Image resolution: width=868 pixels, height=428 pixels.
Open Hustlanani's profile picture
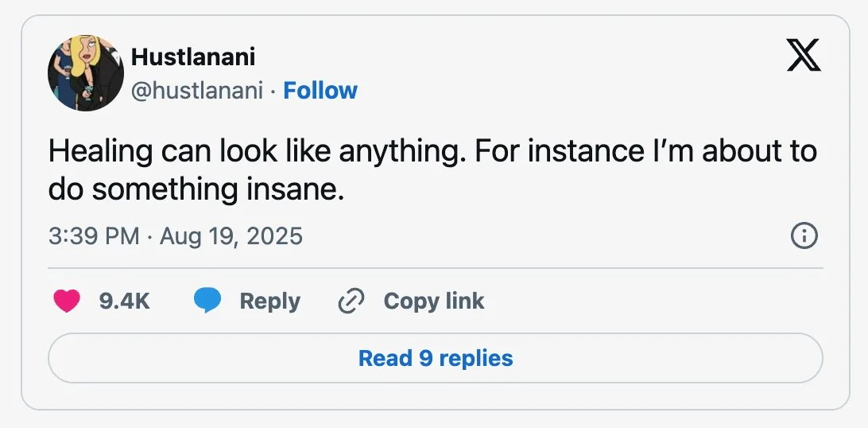tap(86, 73)
